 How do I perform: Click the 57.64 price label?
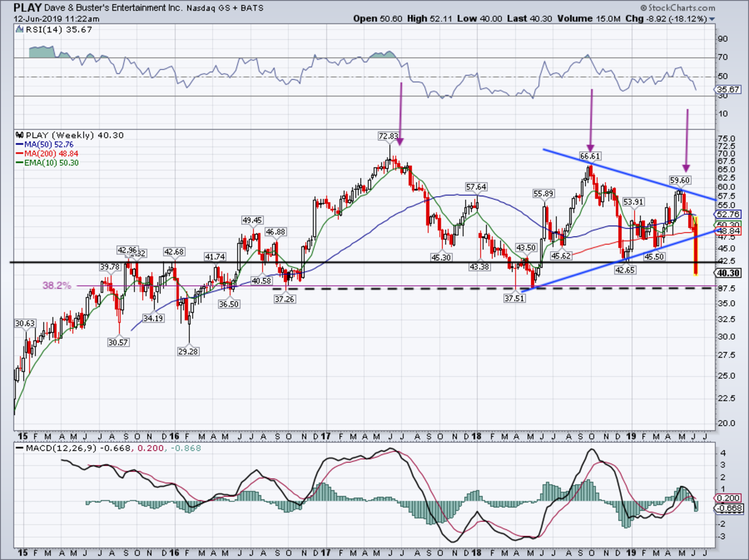coord(476,187)
